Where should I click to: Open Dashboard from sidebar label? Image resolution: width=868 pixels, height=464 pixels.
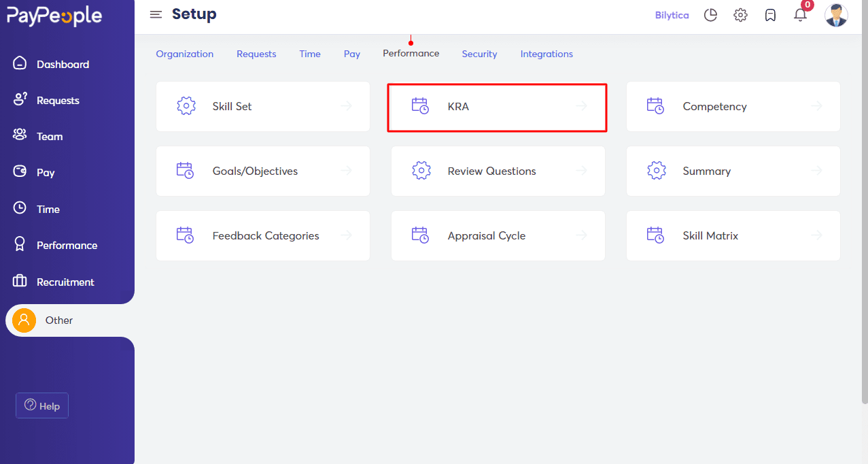(x=63, y=64)
